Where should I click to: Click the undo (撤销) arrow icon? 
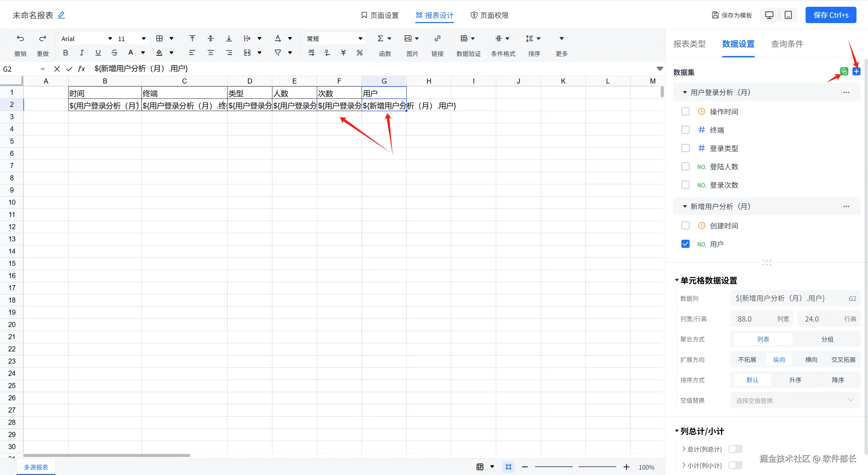coord(20,38)
